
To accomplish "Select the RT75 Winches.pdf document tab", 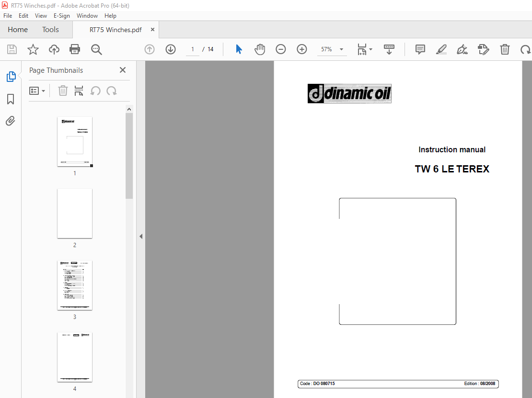I will point(116,30).
